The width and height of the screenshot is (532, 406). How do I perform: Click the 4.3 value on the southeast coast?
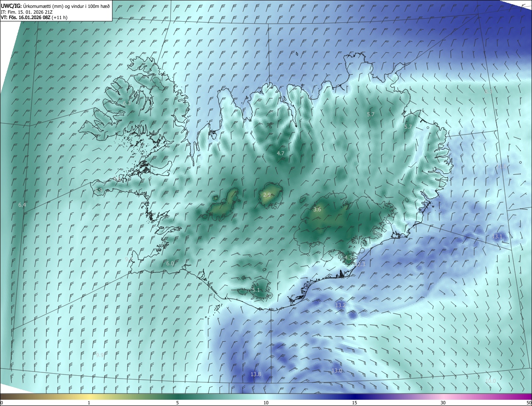coord(348,258)
